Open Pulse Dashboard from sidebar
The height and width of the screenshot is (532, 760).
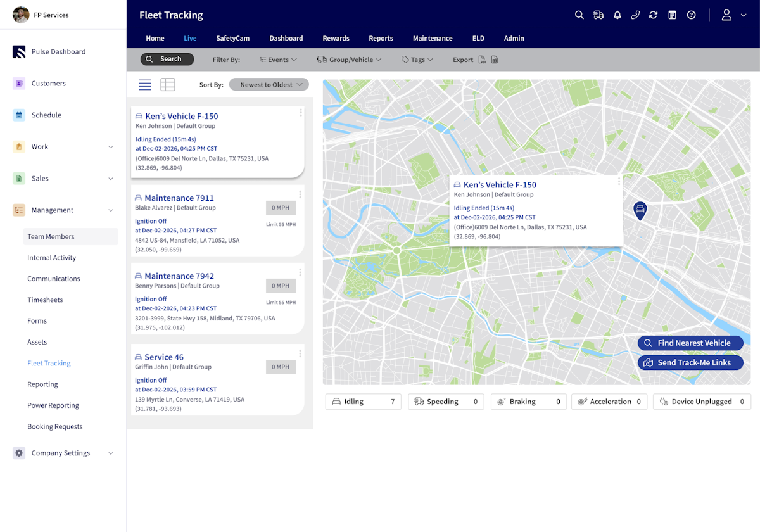[58, 52]
